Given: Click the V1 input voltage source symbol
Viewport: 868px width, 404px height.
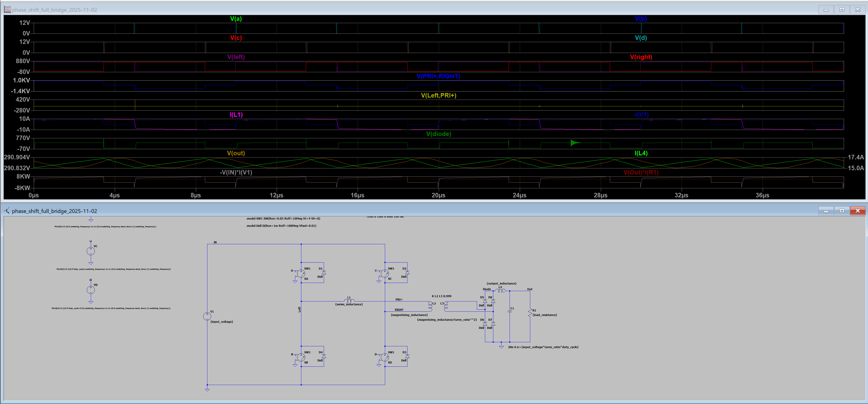Looking at the screenshot, I should click(x=207, y=316).
